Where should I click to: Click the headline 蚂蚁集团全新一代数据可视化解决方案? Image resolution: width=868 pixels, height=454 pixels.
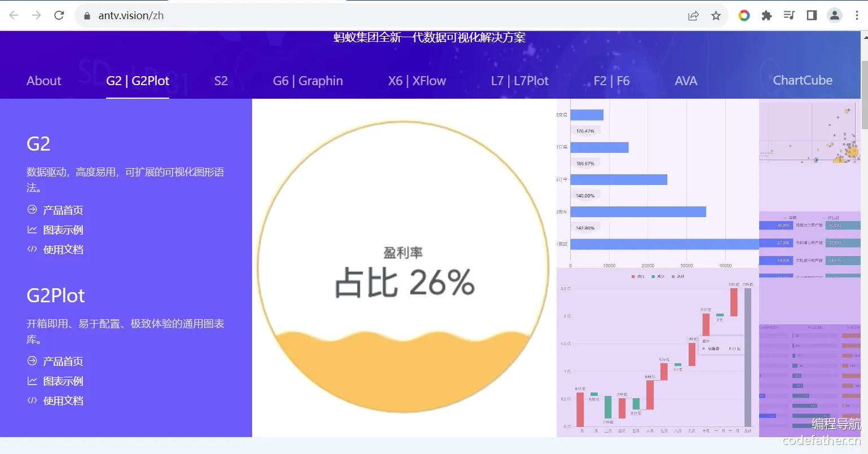click(x=430, y=37)
